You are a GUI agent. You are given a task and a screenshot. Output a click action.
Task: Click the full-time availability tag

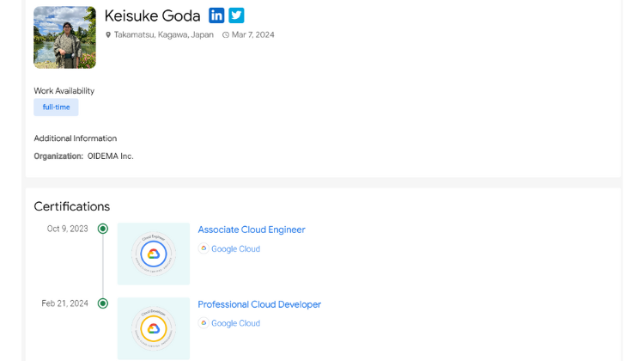(56, 107)
